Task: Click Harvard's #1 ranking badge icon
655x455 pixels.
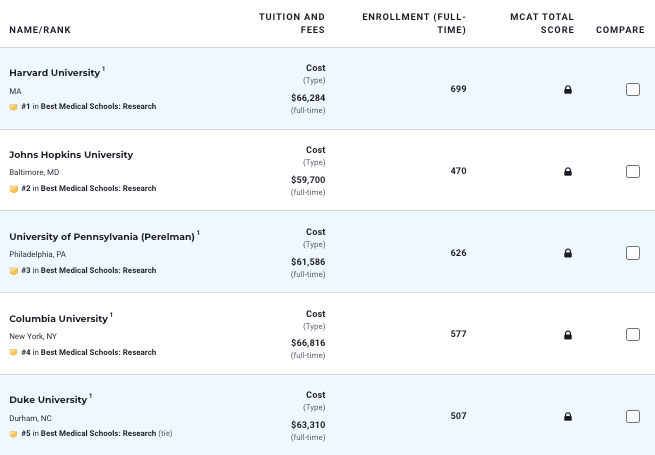Action: [14, 106]
